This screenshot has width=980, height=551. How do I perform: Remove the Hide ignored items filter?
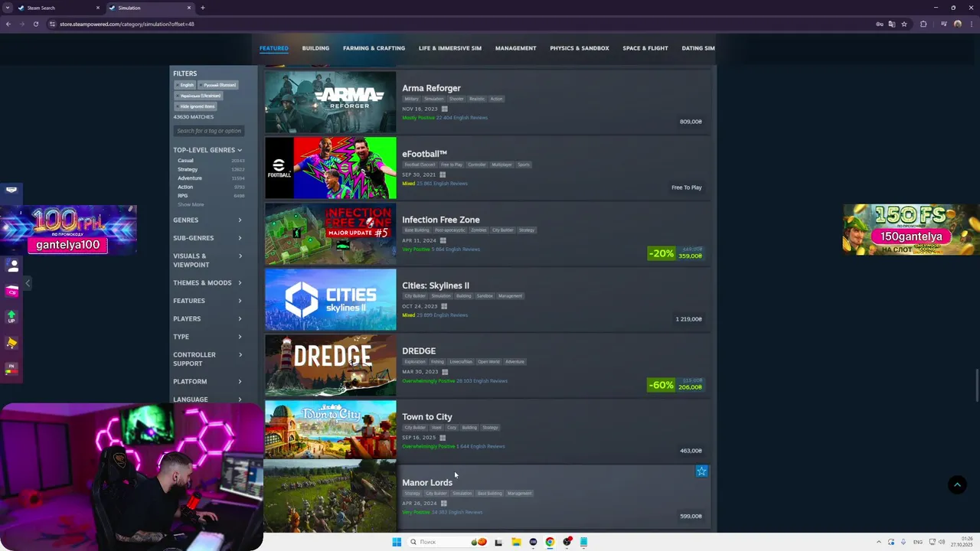click(196, 106)
